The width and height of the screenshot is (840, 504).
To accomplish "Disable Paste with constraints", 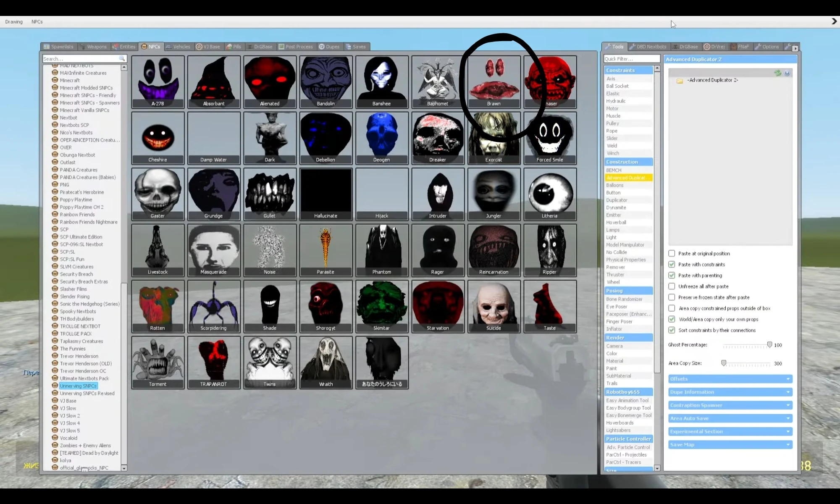I will pyautogui.click(x=672, y=264).
